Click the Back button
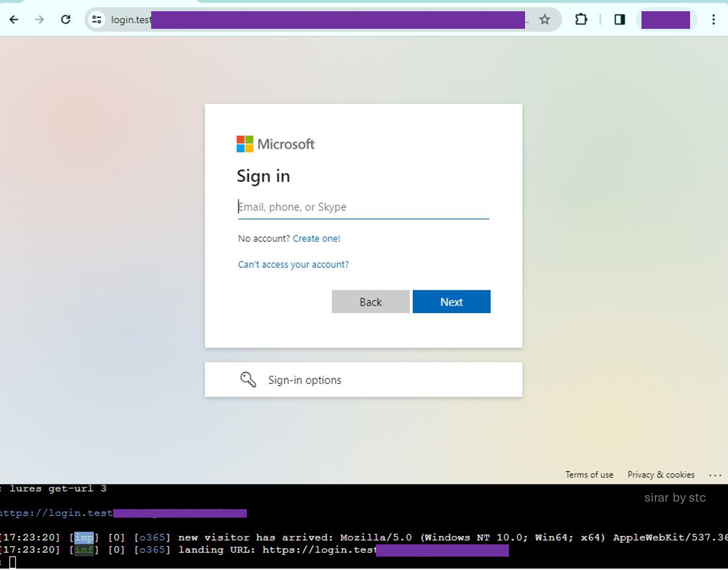Image resolution: width=728 pixels, height=570 pixels. (x=371, y=302)
